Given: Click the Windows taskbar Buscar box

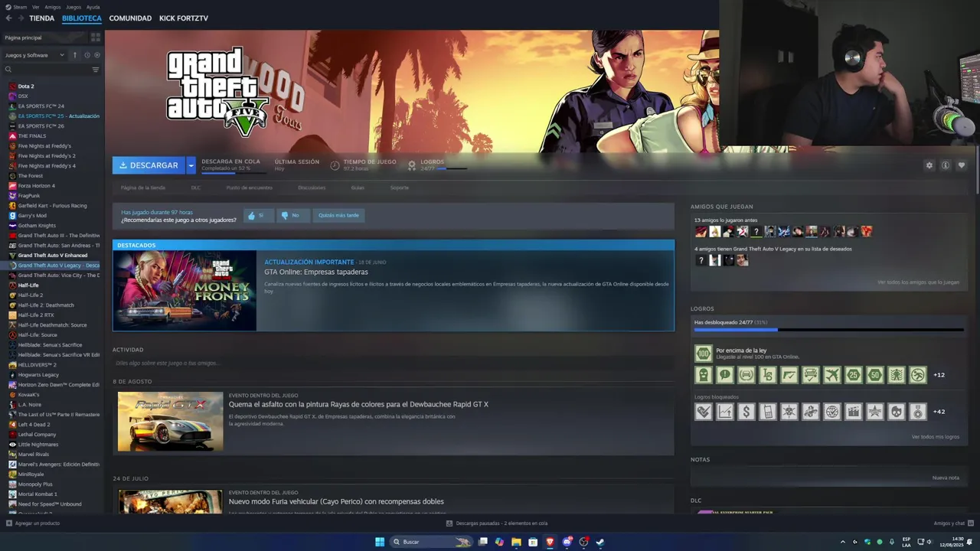Looking at the screenshot, I should tap(430, 542).
